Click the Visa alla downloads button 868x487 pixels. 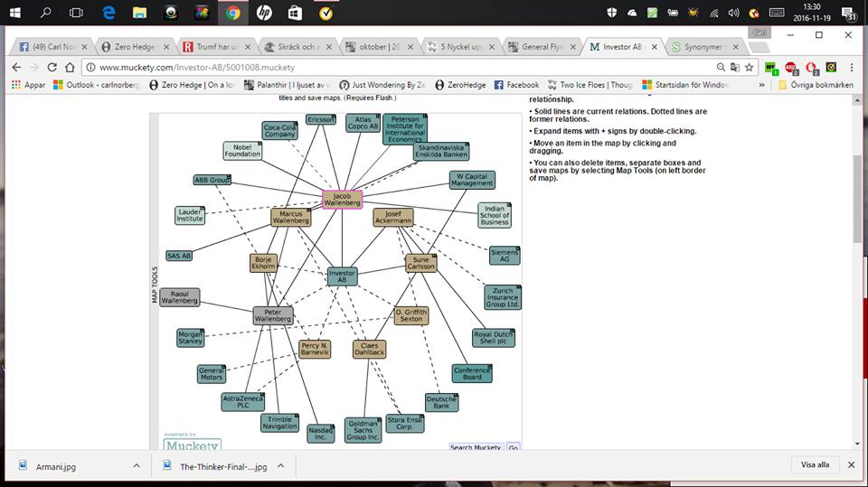(x=814, y=465)
